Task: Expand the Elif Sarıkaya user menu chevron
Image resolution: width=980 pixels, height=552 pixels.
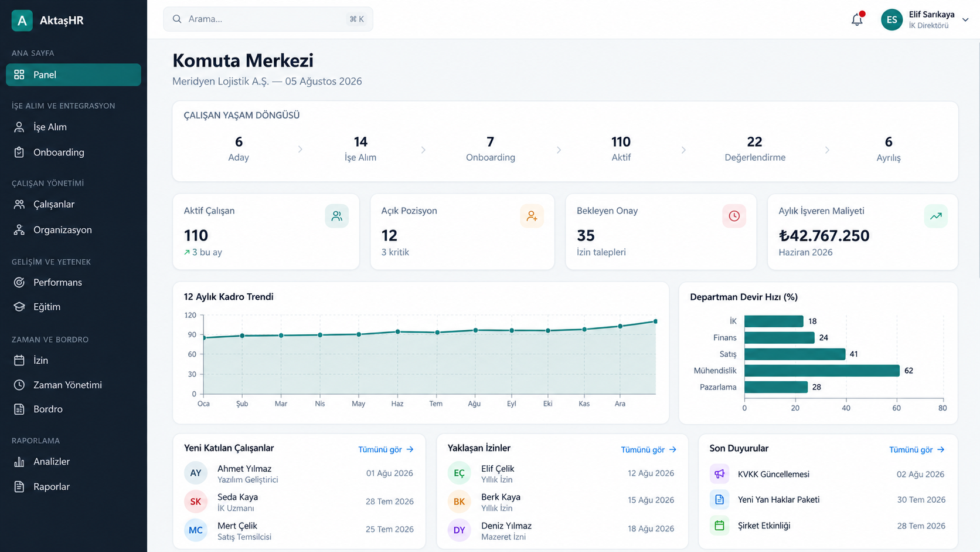Action: [965, 20]
